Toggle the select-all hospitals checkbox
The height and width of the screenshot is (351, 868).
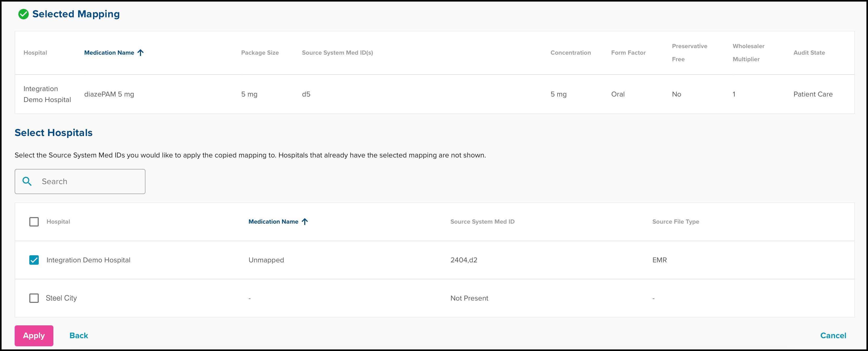tap(34, 222)
